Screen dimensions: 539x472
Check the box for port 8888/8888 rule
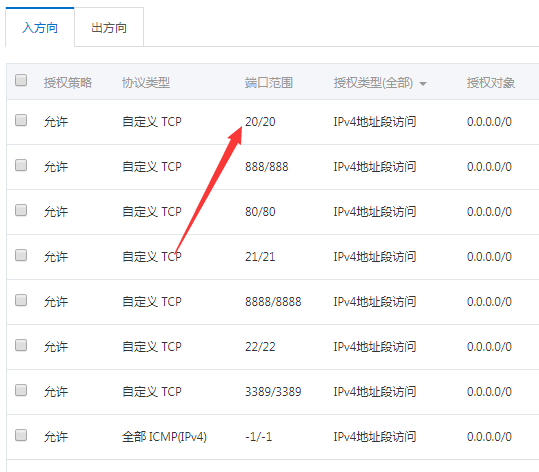point(21,300)
